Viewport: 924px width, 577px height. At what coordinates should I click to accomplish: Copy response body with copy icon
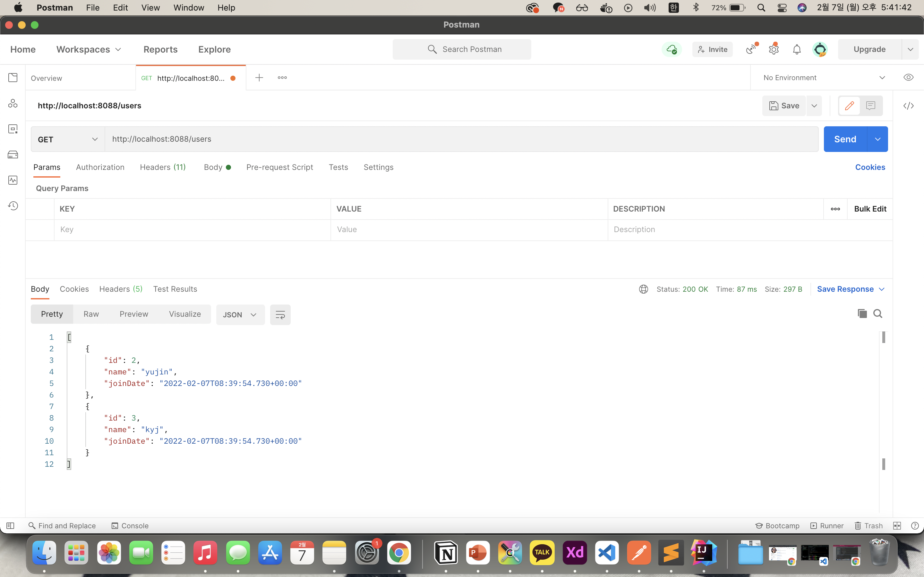tap(862, 314)
